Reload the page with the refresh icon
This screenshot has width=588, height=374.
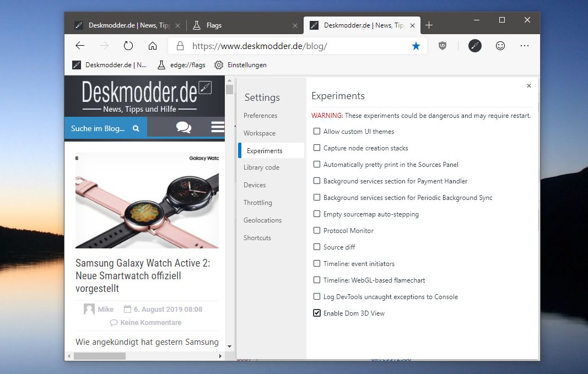click(x=128, y=46)
